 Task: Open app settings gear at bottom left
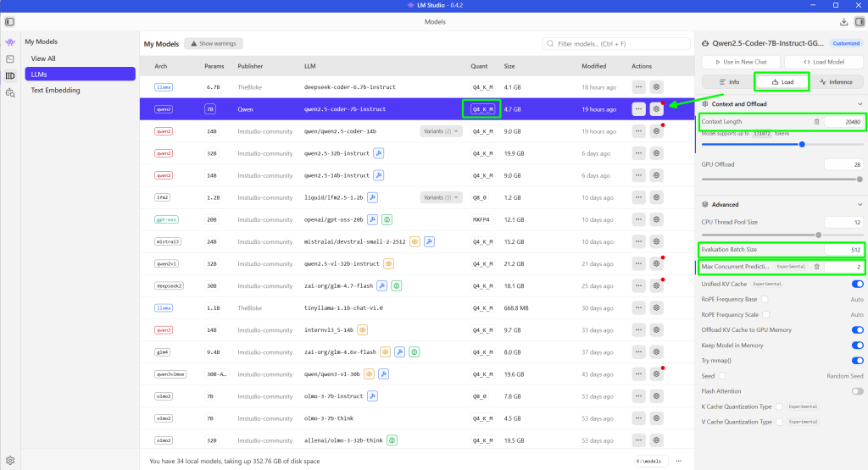[10, 461]
